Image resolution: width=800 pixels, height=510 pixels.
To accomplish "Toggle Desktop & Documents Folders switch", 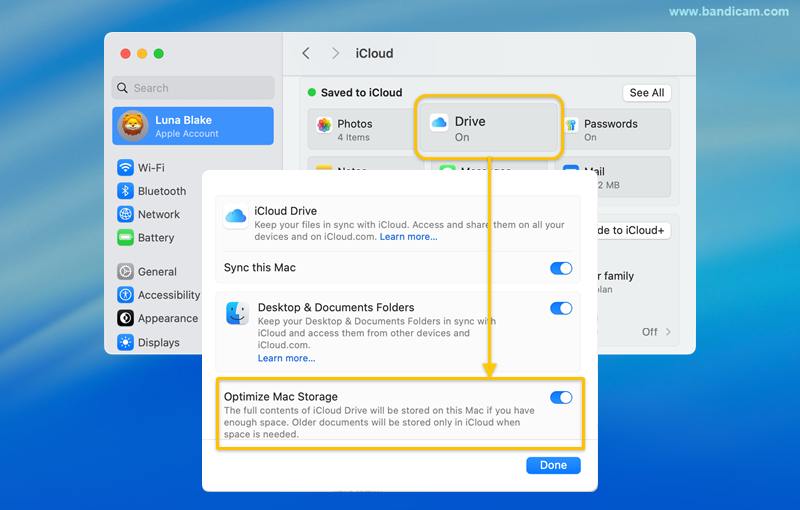I will (561, 308).
